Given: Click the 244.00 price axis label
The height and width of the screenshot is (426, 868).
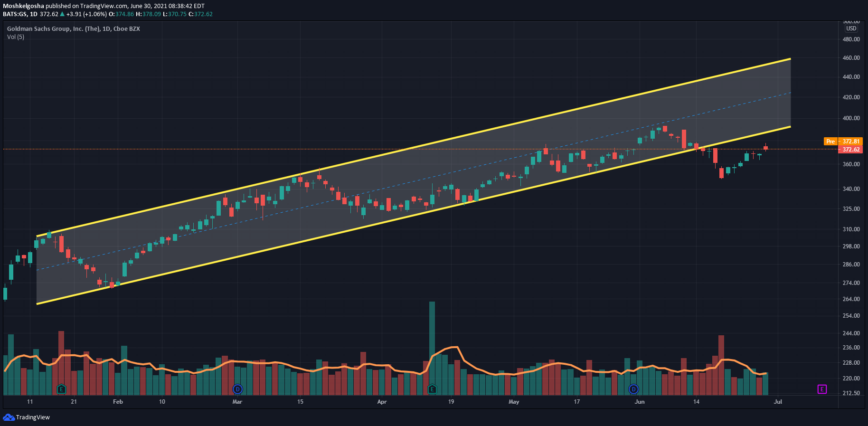Looking at the screenshot, I should (851, 333).
